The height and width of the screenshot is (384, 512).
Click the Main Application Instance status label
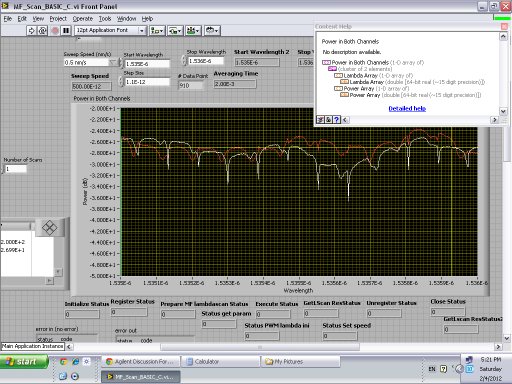pos(32,346)
